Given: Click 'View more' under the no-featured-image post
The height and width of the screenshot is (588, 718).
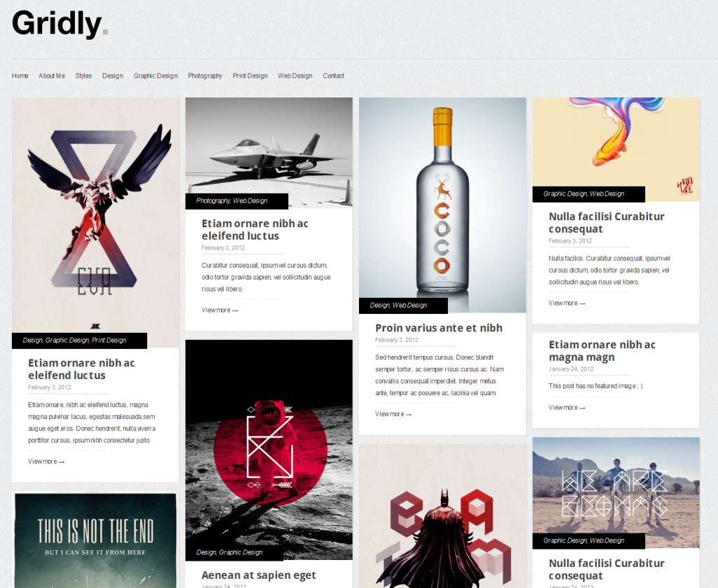Looking at the screenshot, I should pyautogui.click(x=567, y=408).
